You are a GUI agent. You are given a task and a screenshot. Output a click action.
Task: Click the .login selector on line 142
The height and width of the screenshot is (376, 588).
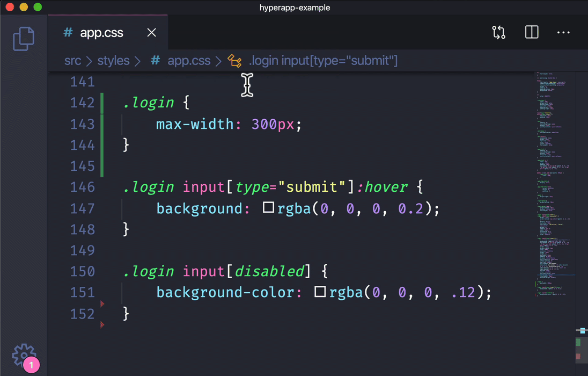tap(149, 103)
